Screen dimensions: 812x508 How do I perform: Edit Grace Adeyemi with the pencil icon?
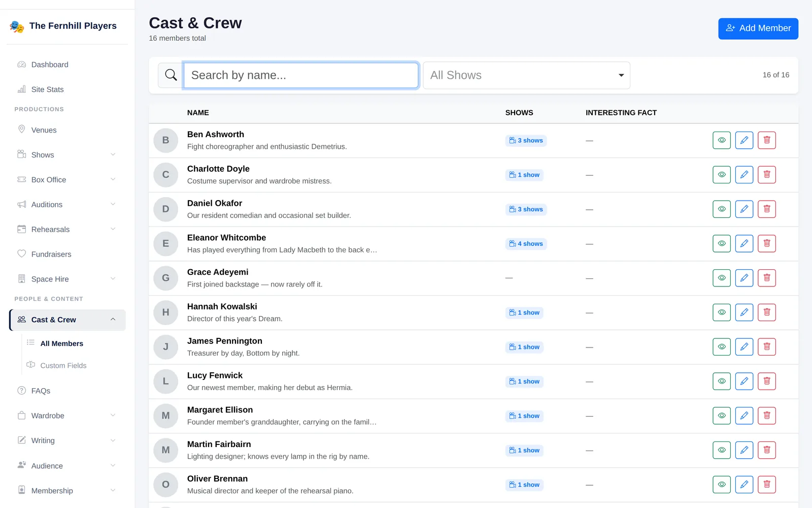point(744,278)
